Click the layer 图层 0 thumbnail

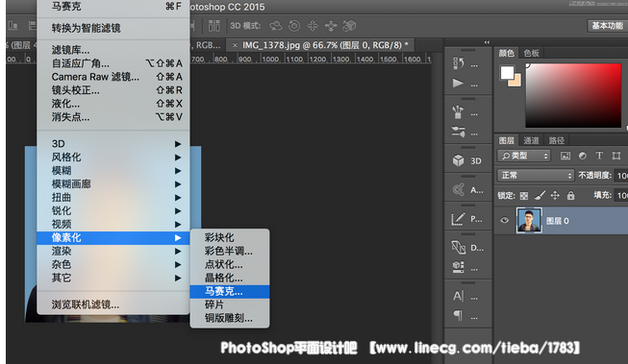pos(529,220)
